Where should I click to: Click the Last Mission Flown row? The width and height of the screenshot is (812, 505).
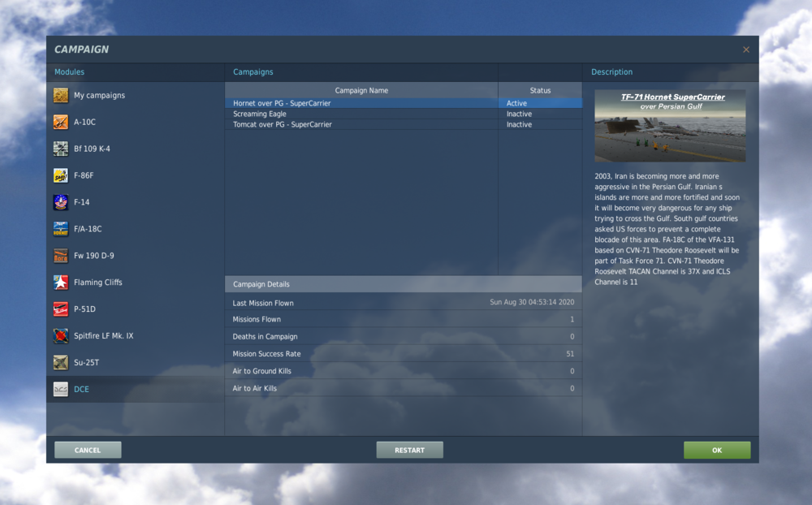pyautogui.click(x=404, y=303)
